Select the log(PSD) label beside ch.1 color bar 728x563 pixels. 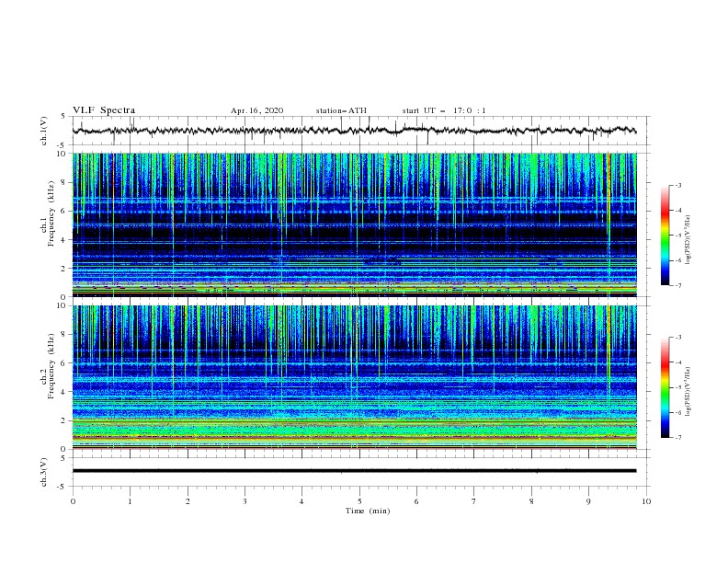pos(688,240)
